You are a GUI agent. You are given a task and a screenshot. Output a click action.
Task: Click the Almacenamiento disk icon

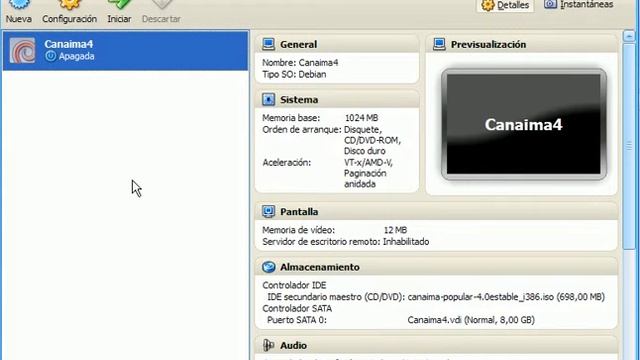pos(268,267)
